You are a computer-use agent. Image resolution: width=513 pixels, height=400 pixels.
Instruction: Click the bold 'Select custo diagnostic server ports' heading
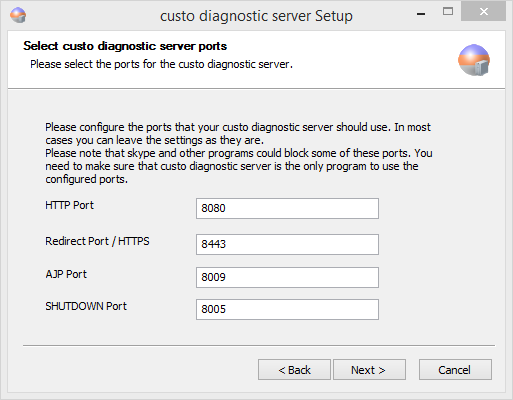point(125,46)
